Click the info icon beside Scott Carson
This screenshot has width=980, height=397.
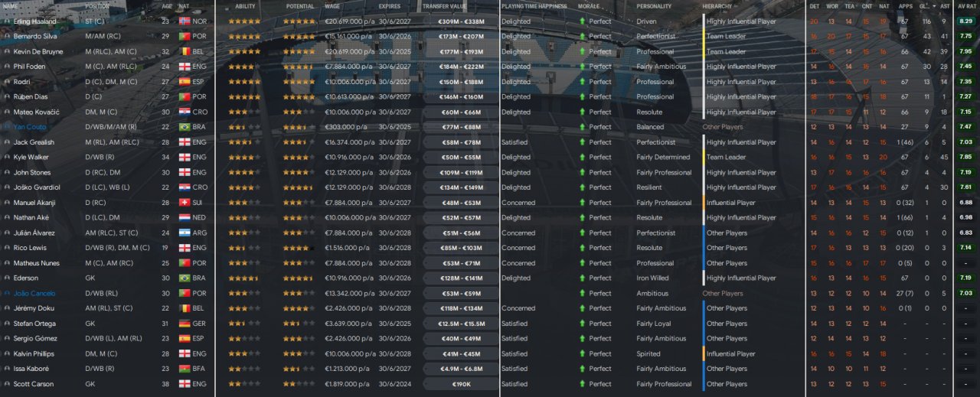pos(7,384)
